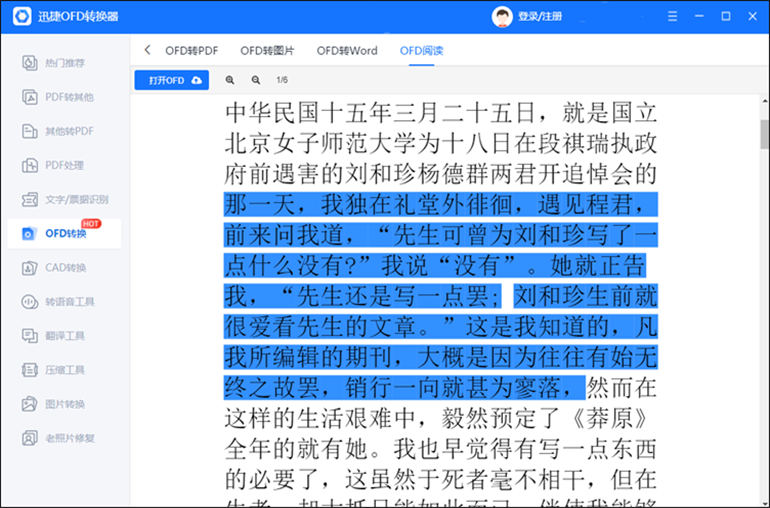Click the scrollbar thumb of the document
Viewport: 770px width, 508px height.
[765, 134]
